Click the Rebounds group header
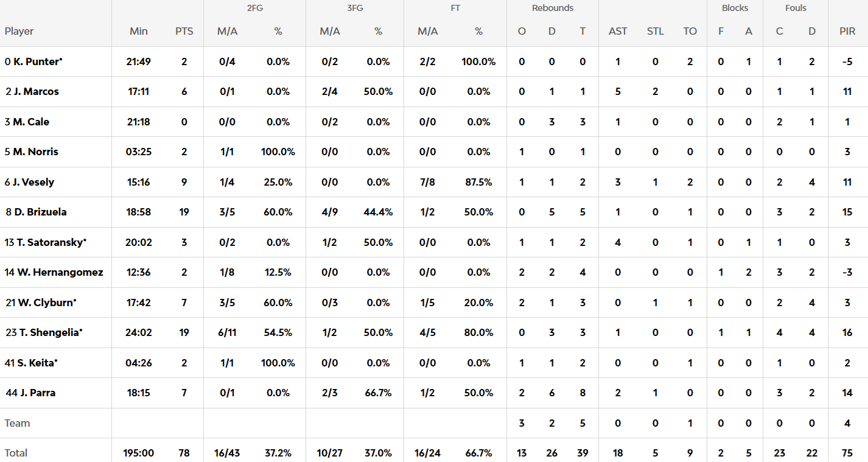This screenshot has height=462, width=868. coord(553,8)
